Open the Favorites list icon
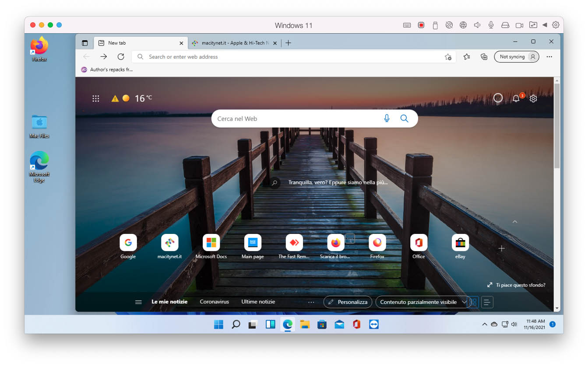This screenshot has height=366, width=588. click(467, 57)
